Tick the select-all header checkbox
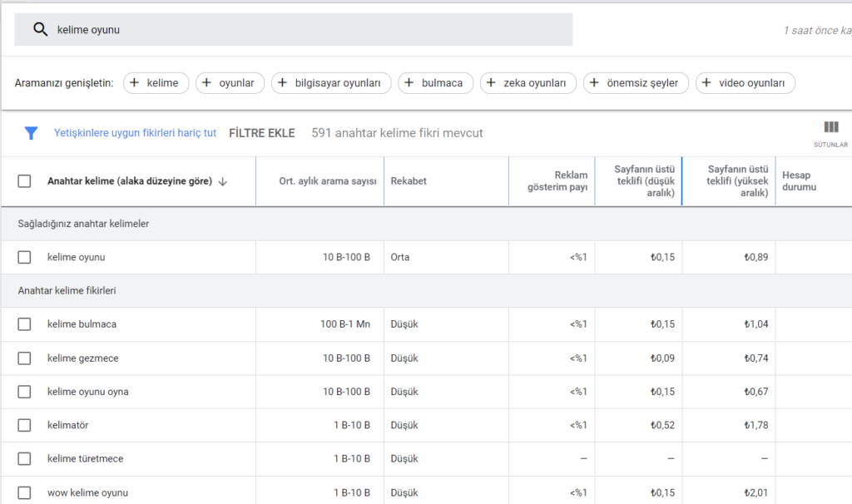Viewport: 852px width, 504px height. coord(24,181)
